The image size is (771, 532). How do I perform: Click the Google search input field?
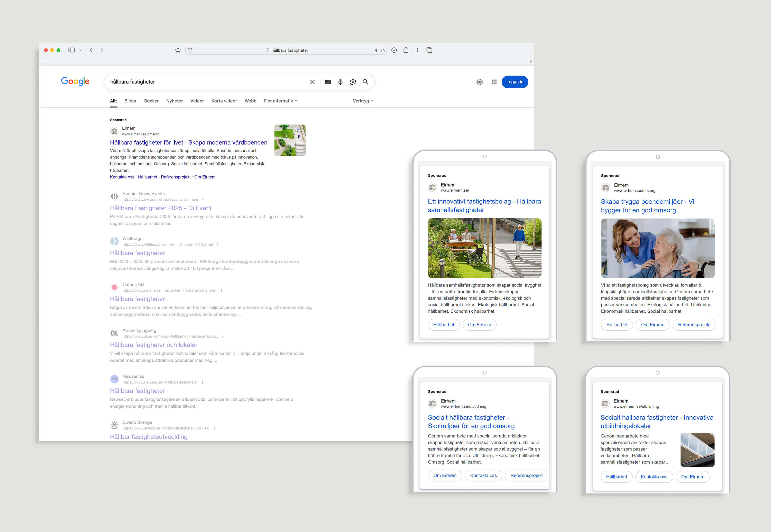click(207, 82)
